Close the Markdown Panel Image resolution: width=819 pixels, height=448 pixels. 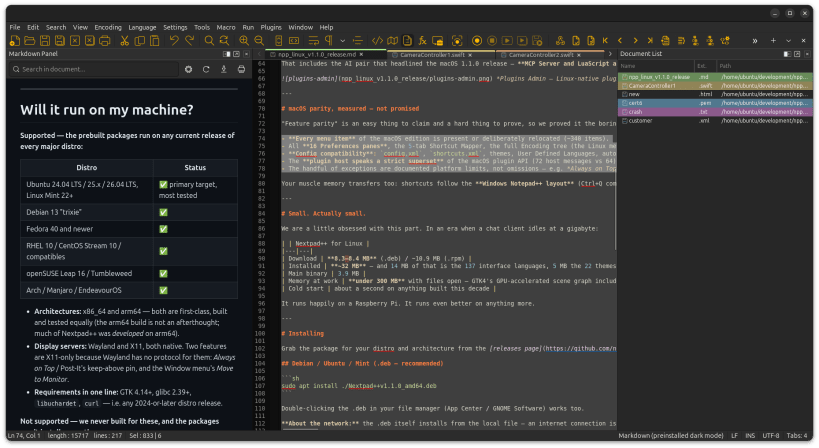tap(247, 54)
